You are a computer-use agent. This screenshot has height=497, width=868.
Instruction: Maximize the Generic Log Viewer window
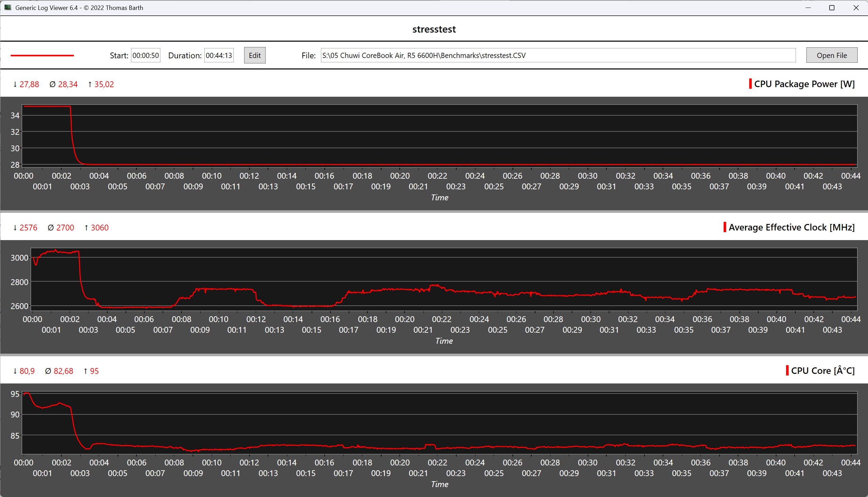(831, 8)
